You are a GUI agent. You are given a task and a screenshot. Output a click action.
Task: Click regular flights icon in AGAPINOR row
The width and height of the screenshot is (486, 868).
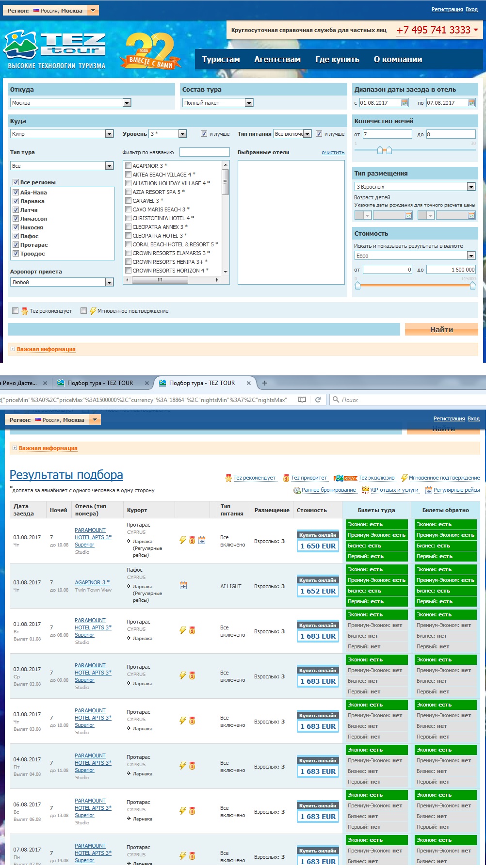pos(183,585)
